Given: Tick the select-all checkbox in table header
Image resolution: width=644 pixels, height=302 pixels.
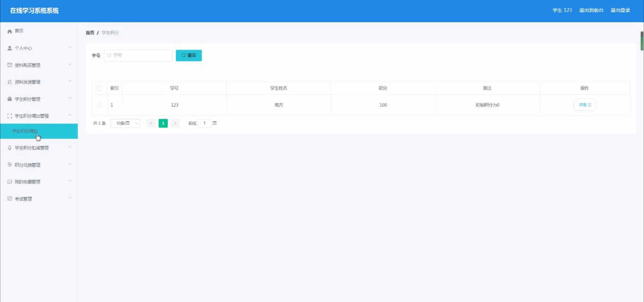Looking at the screenshot, I should 99,88.
